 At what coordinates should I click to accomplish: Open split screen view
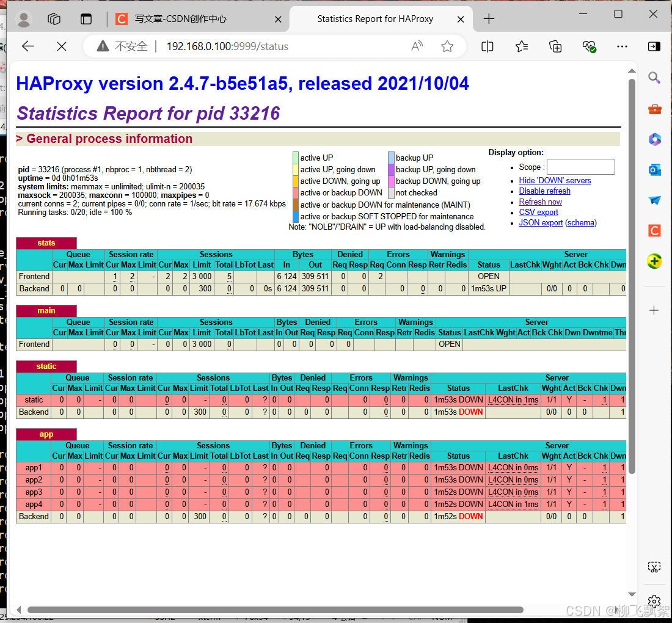pyautogui.click(x=488, y=46)
